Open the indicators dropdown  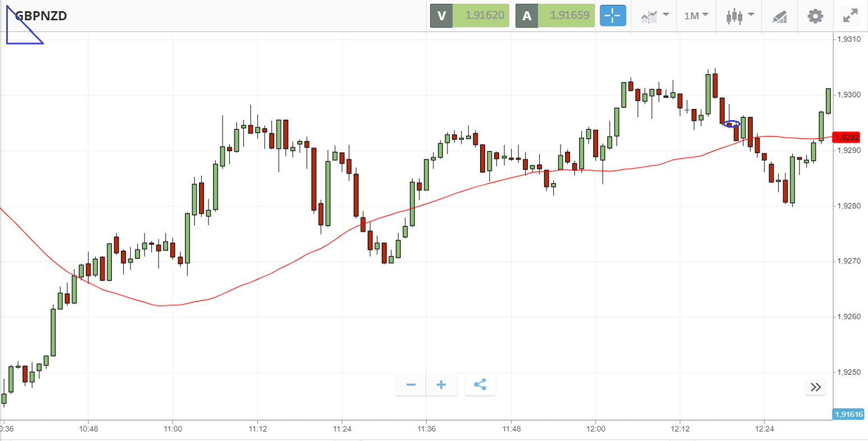click(x=654, y=16)
